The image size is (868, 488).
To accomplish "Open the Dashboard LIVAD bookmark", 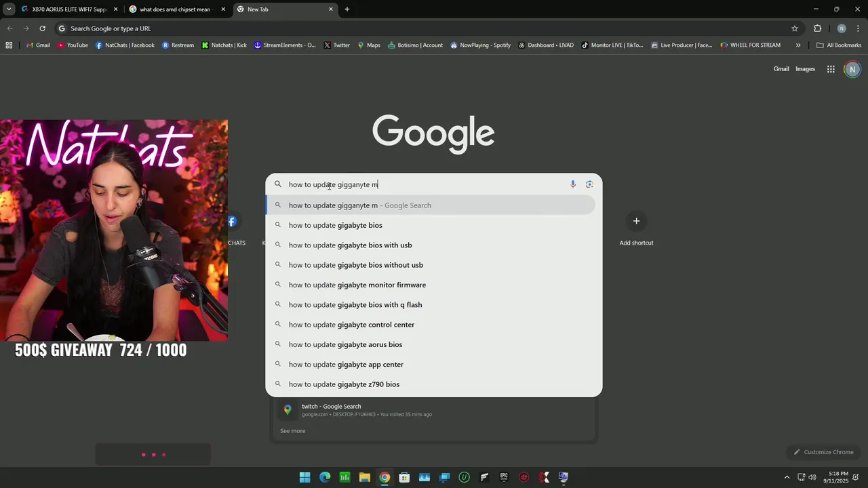I will 546,45.
